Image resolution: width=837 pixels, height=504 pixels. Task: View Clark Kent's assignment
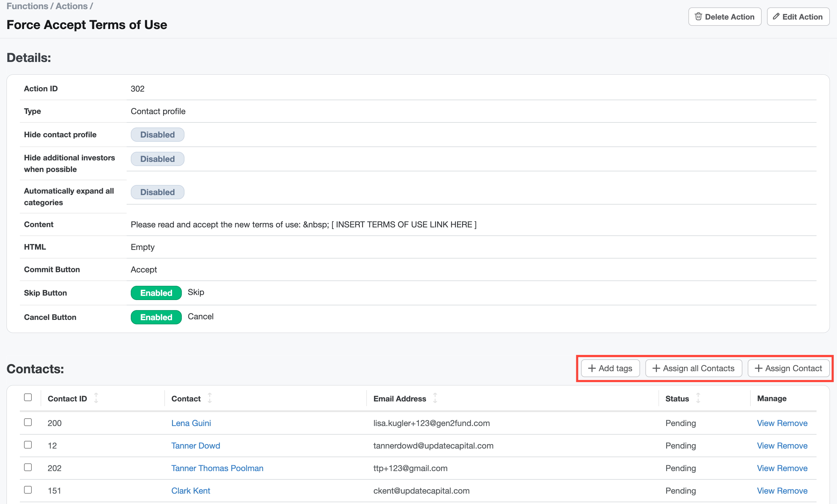(765, 491)
